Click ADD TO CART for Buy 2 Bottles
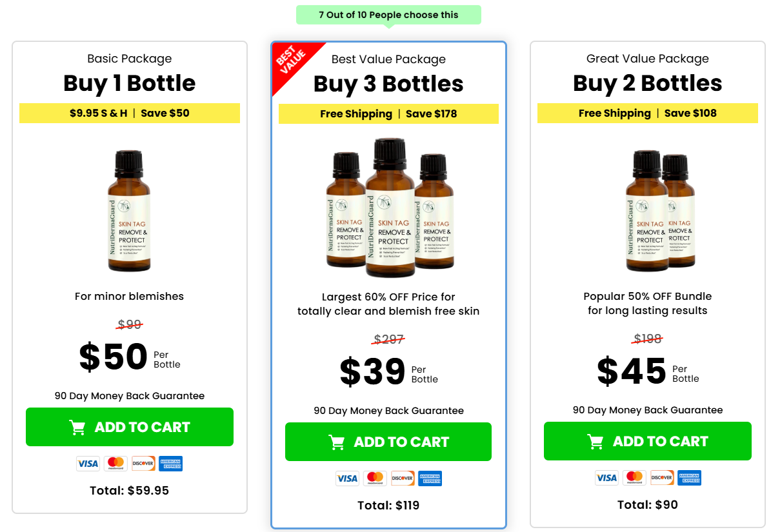This screenshot has height=532, width=771. pyautogui.click(x=647, y=441)
